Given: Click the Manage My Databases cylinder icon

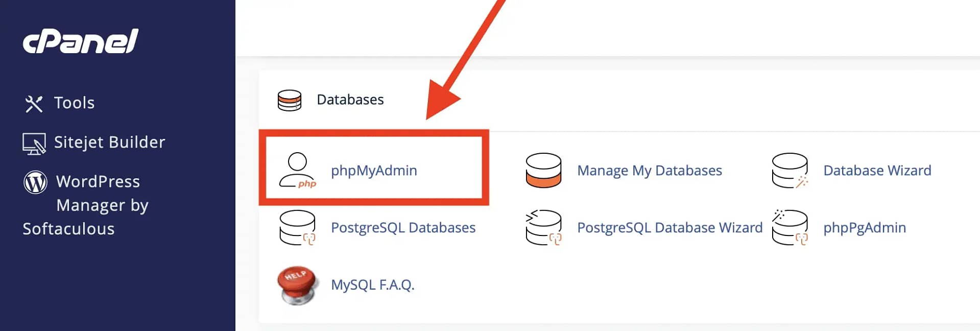Looking at the screenshot, I should point(543,170).
